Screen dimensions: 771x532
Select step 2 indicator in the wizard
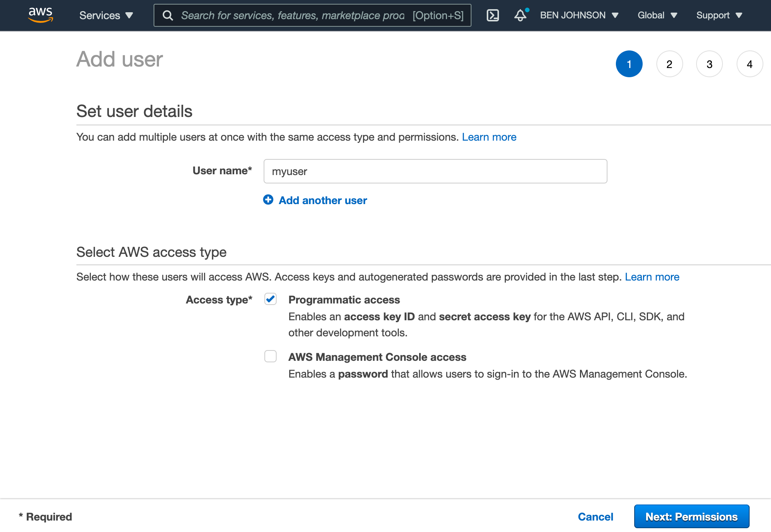tap(669, 64)
